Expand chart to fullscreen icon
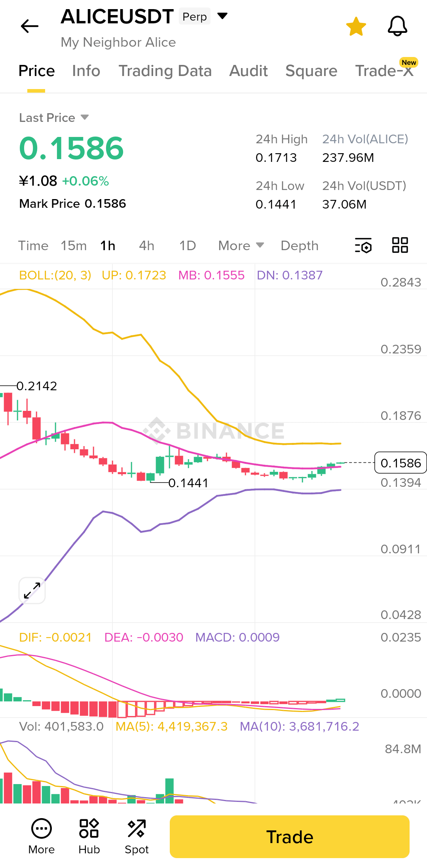 (32, 591)
